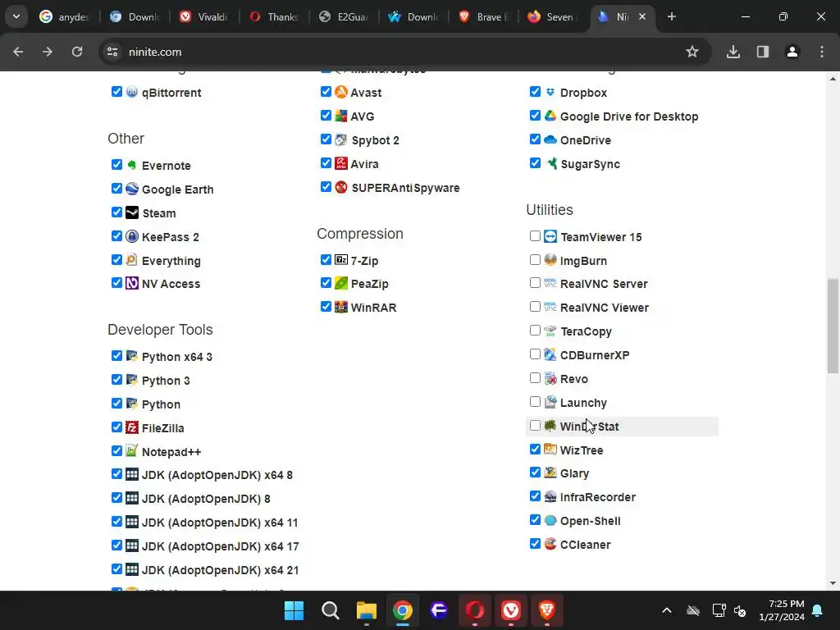Uncheck the Everything checkbox

(x=116, y=259)
